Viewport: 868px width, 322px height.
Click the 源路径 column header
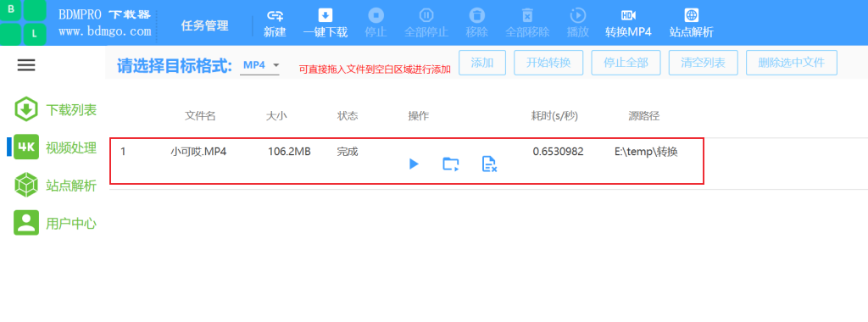point(644,116)
